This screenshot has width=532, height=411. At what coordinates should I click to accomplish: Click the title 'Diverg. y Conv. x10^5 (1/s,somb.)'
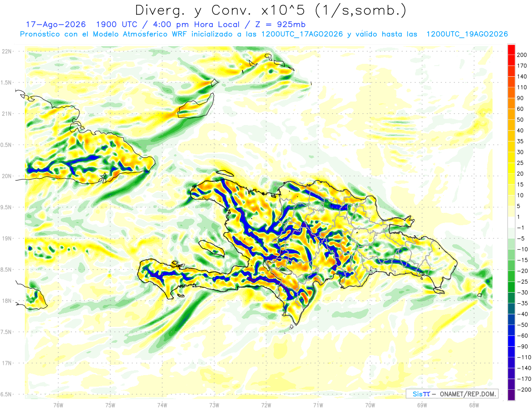[270, 11]
